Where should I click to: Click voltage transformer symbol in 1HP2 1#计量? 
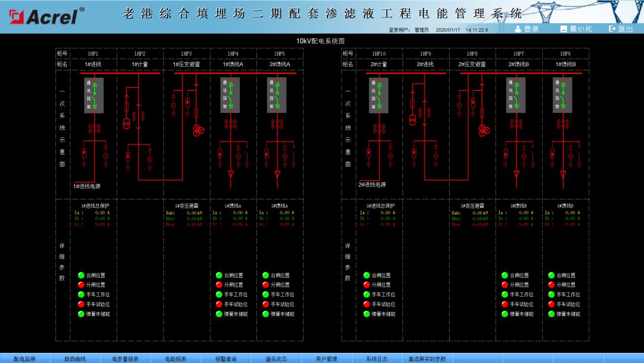[126, 124]
